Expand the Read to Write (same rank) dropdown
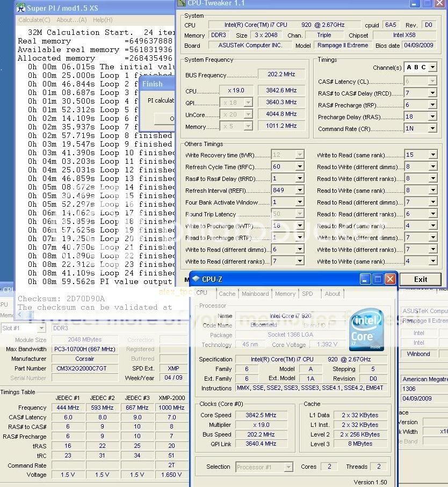This screenshot has height=487, width=448. click(x=433, y=190)
